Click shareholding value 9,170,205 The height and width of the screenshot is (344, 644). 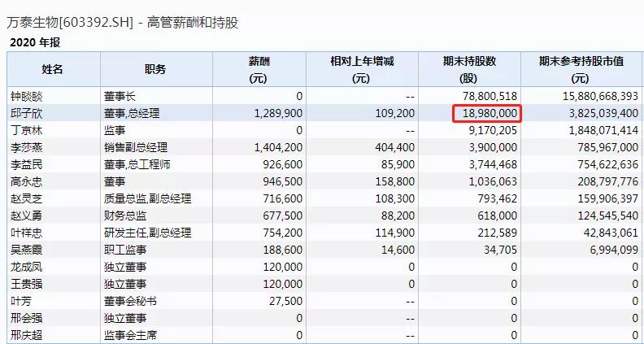[x=493, y=131]
